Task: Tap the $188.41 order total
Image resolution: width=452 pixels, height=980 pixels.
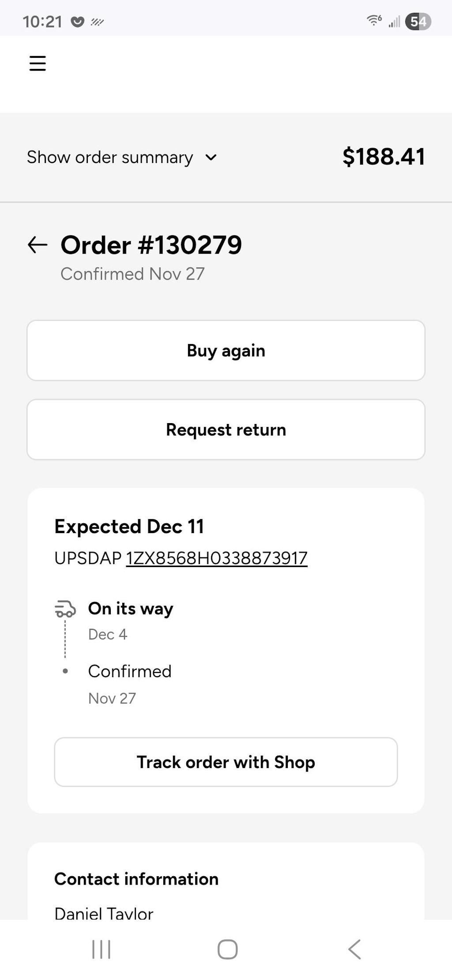Action: 383,157
